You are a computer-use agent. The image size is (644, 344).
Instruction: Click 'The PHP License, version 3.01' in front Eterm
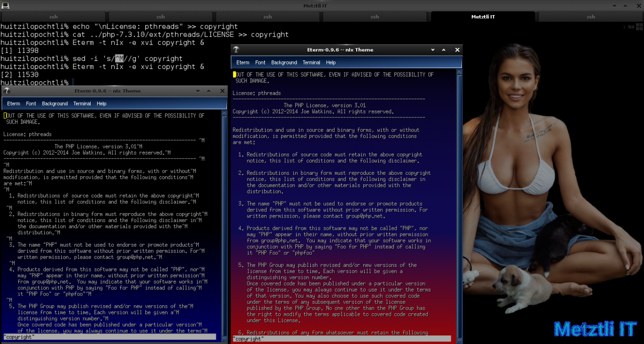325,105
